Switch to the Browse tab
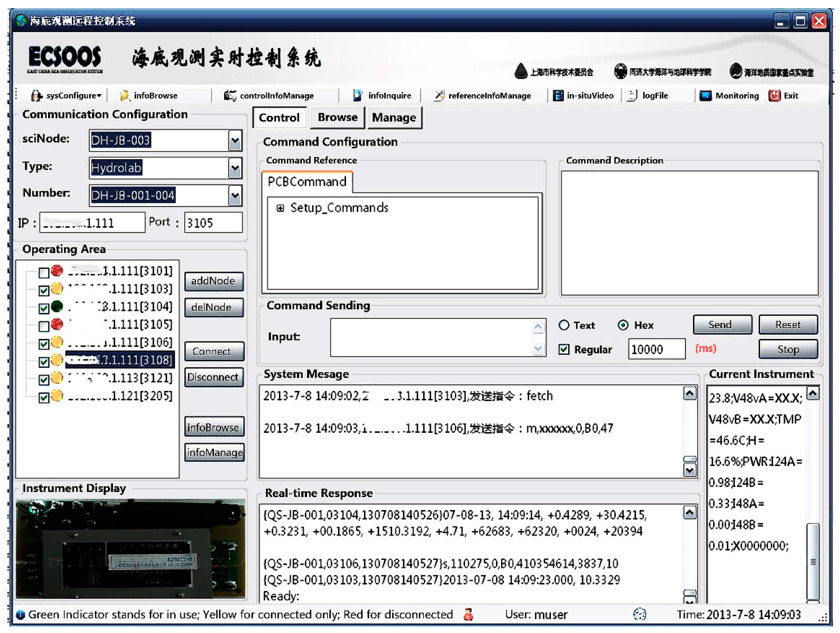 (337, 117)
